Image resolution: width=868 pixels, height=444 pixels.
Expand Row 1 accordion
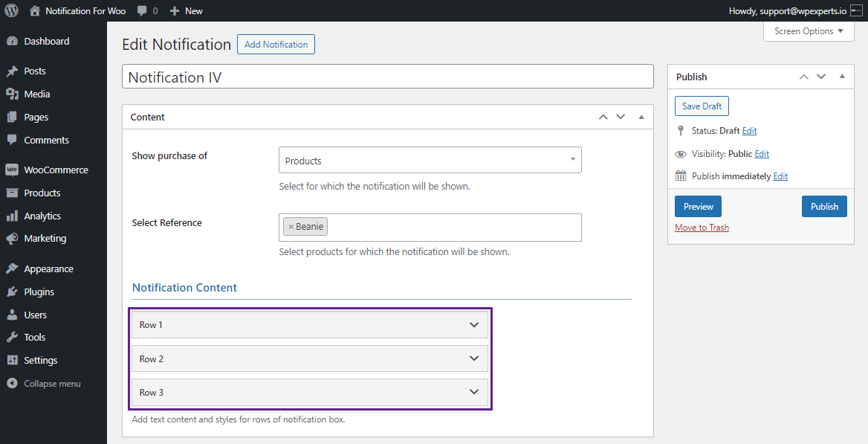309,325
